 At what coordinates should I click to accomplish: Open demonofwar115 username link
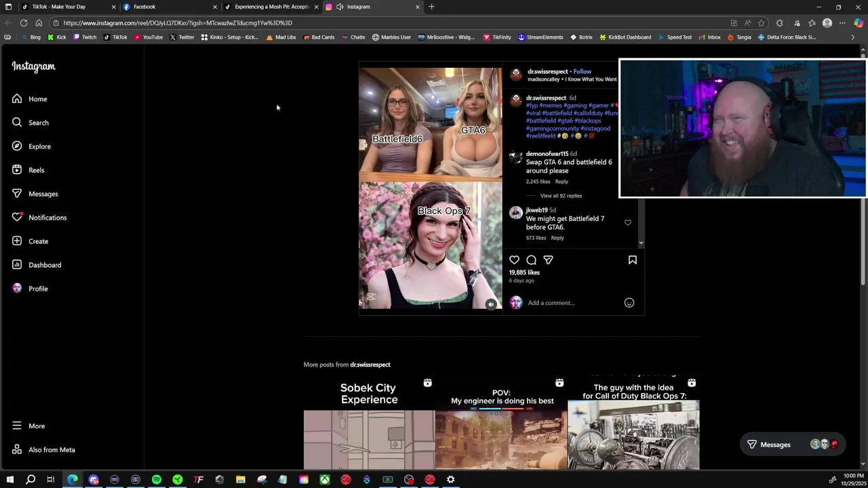pyautogui.click(x=547, y=154)
